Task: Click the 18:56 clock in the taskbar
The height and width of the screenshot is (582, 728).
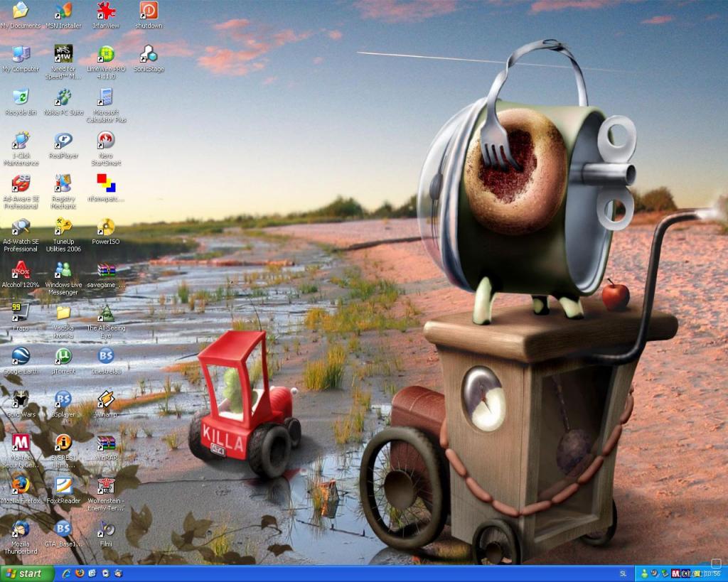Action: pyautogui.click(x=713, y=574)
